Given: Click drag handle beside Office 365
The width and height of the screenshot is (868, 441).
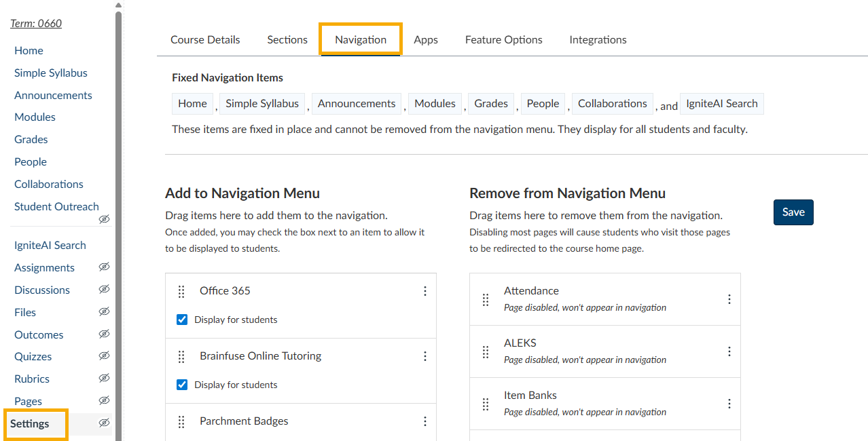Looking at the screenshot, I should [x=181, y=291].
